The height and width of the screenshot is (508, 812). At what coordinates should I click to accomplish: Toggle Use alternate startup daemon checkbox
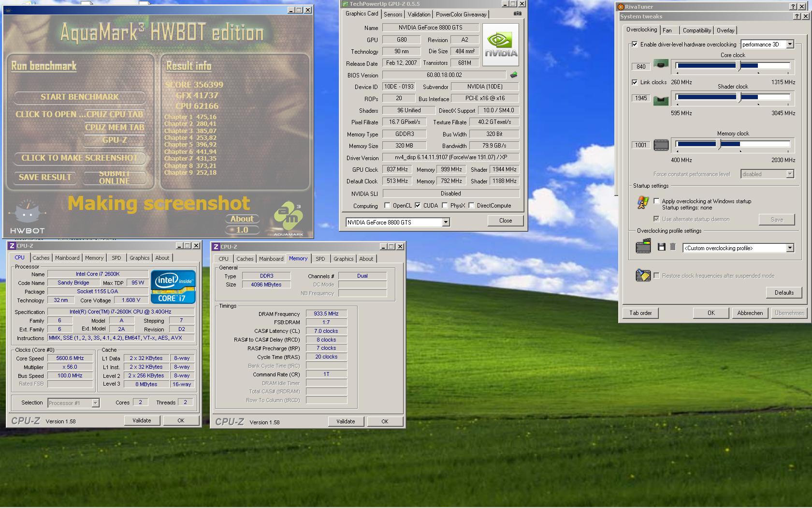click(x=656, y=219)
